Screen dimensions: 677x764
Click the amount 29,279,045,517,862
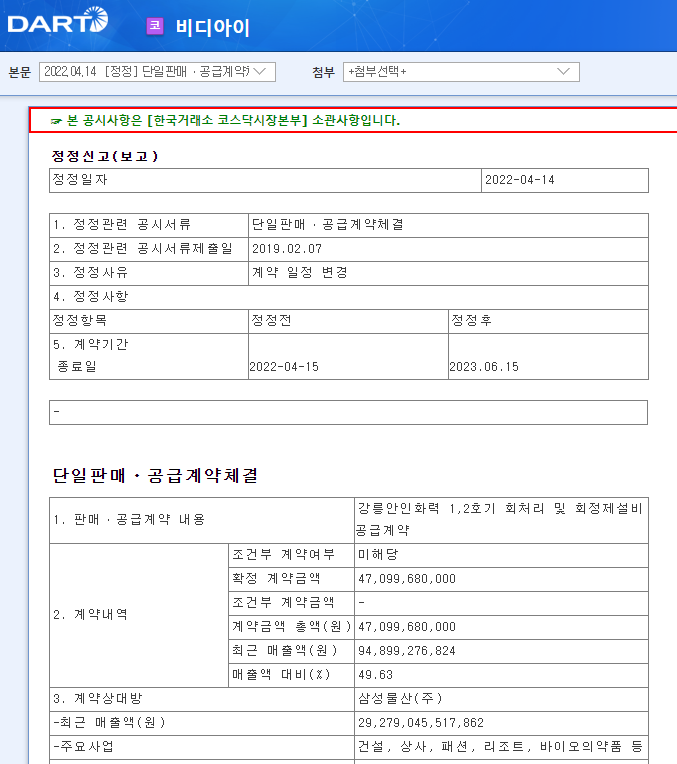[x=421, y=723]
